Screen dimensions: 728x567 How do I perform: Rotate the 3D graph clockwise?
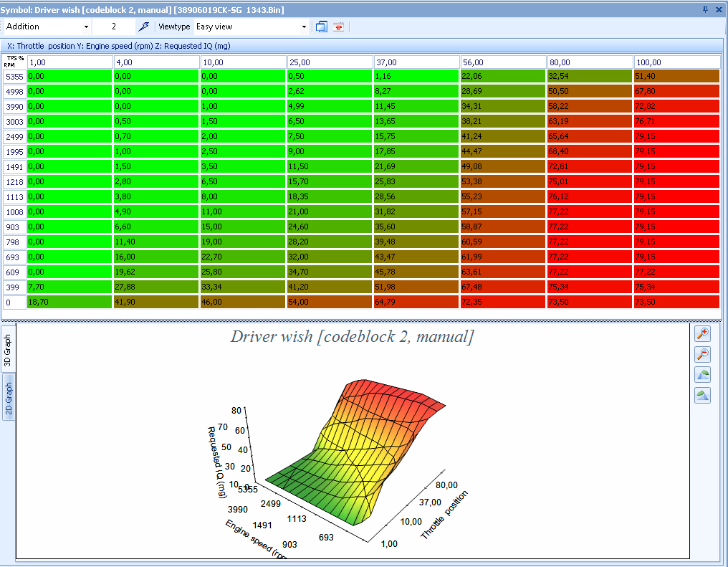(x=702, y=395)
